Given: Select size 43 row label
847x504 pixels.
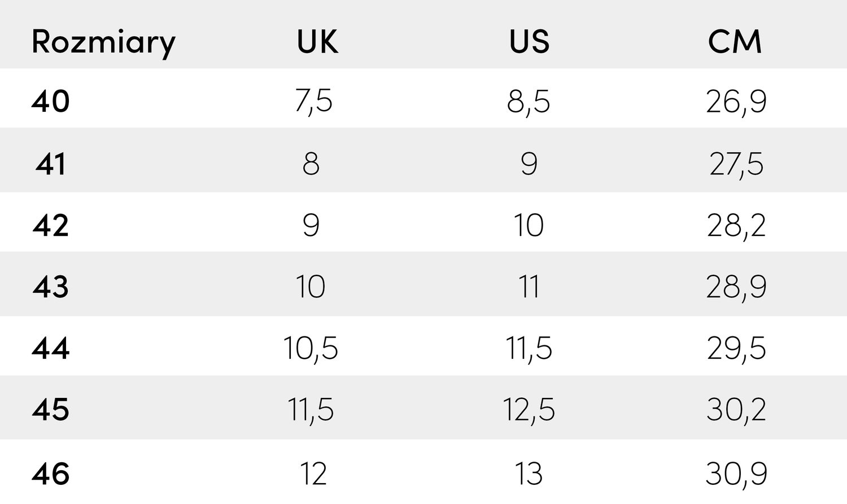Looking at the screenshot, I should 51,287.
